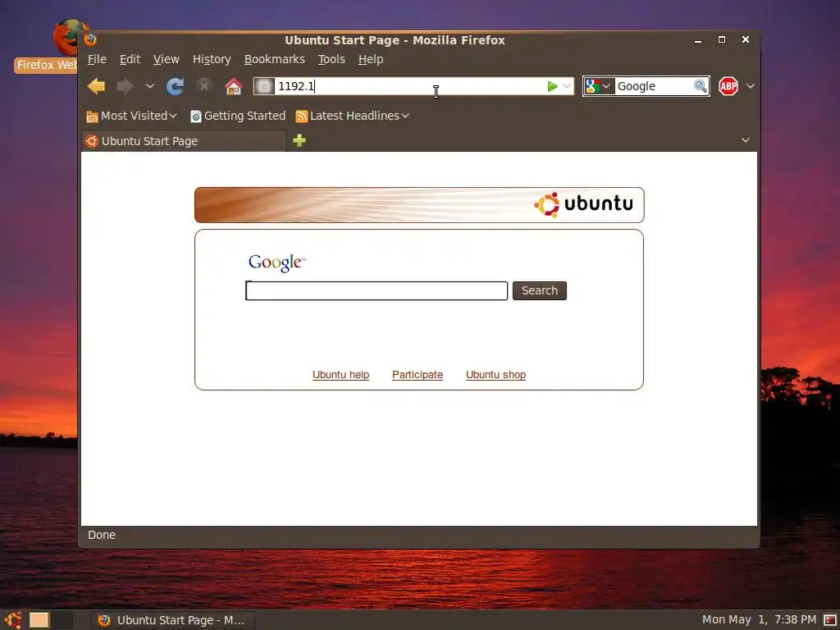Click the magnifying glass search icon in toolbar
This screenshot has width=840, height=630.
[701, 86]
